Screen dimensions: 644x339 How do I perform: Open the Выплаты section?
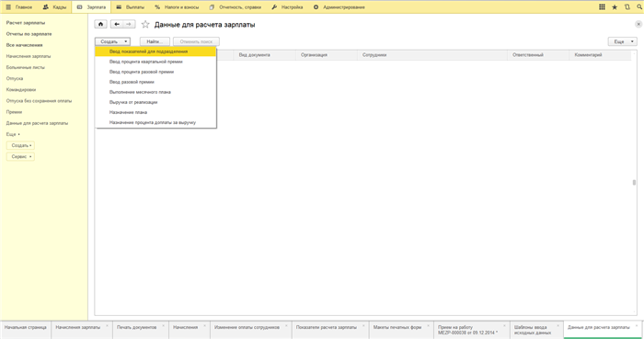(x=131, y=7)
